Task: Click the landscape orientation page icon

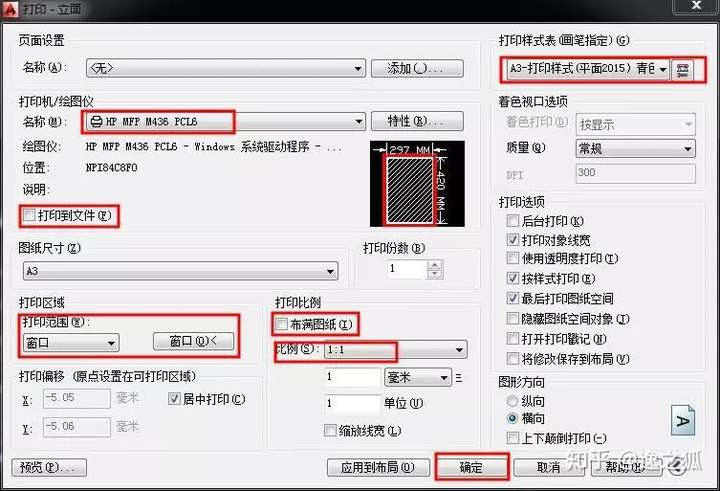Action: point(683,420)
